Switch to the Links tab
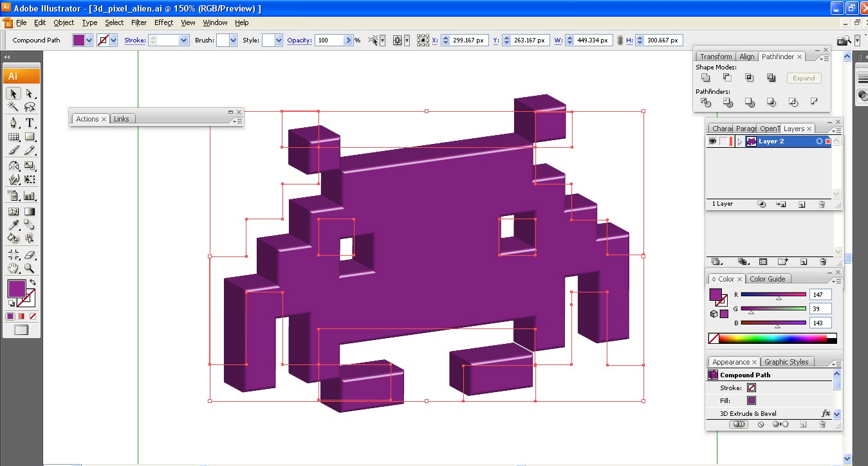The image size is (868, 466). point(121,119)
